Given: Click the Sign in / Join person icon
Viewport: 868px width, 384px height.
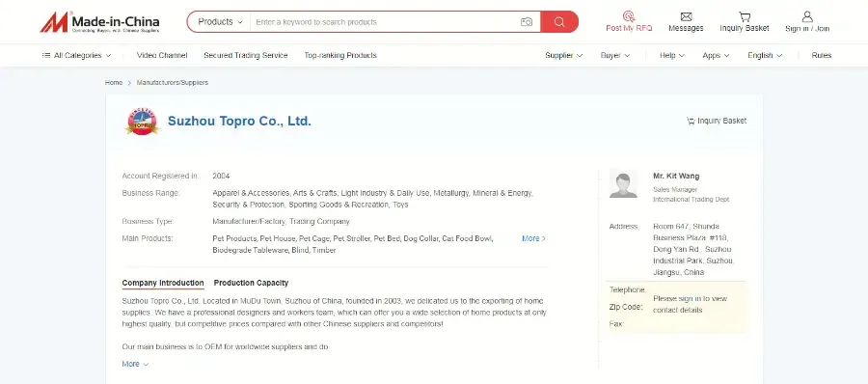Looking at the screenshot, I should tap(807, 16).
